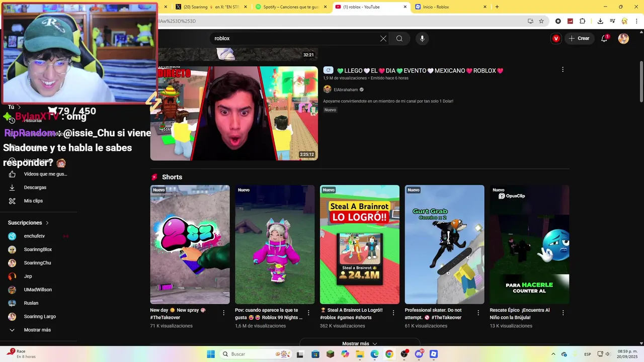Click the red V extension button on YouTube
This screenshot has width=644, height=362.
click(x=556, y=38)
